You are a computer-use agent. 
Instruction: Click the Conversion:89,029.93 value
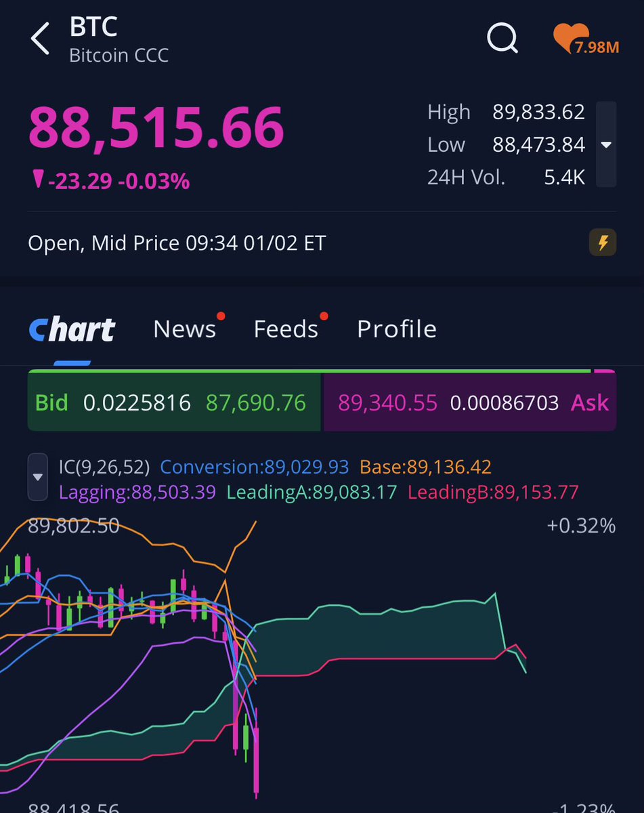(x=255, y=467)
